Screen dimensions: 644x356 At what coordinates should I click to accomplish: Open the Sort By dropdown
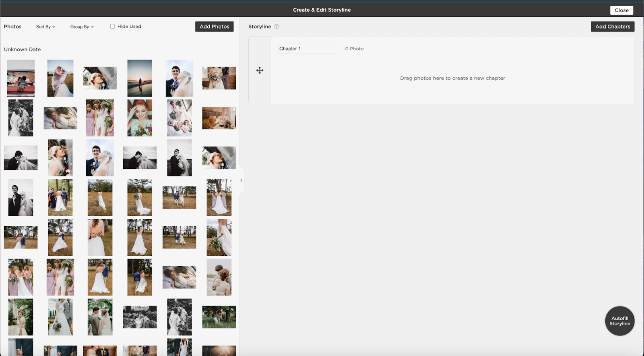pos(45,27)
